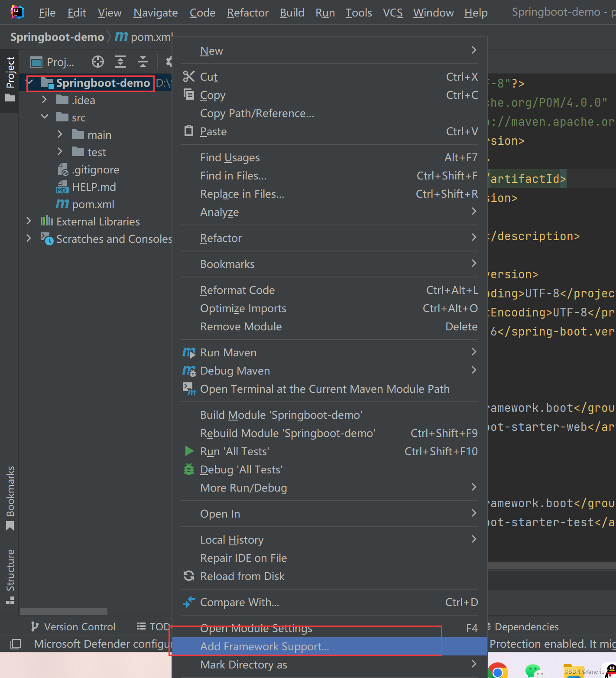
Task: Click the Expand All icon in Project panel
Action: tap(120, 62)
